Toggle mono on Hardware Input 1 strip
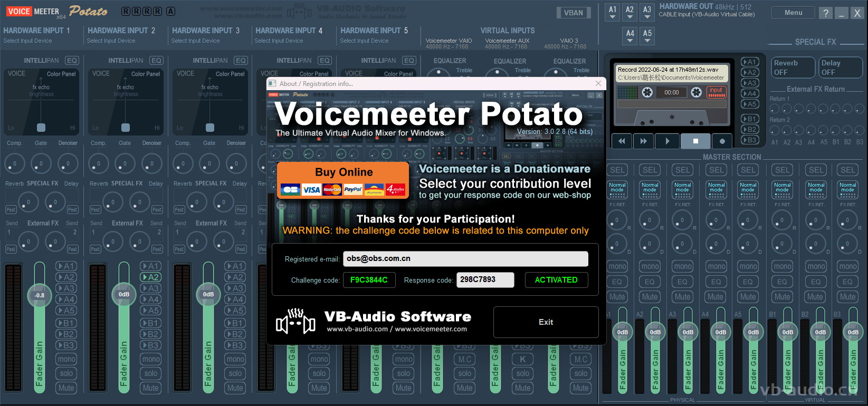 (66, 359)
